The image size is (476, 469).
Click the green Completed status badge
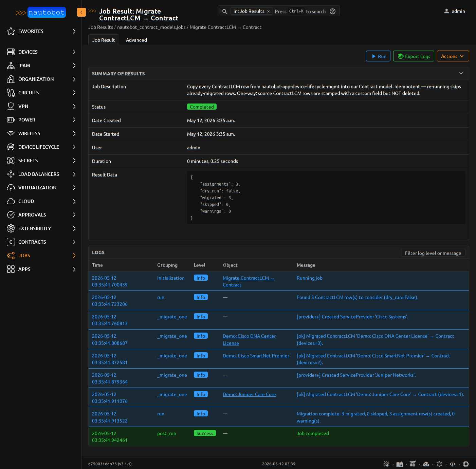[x=202, y=107]
